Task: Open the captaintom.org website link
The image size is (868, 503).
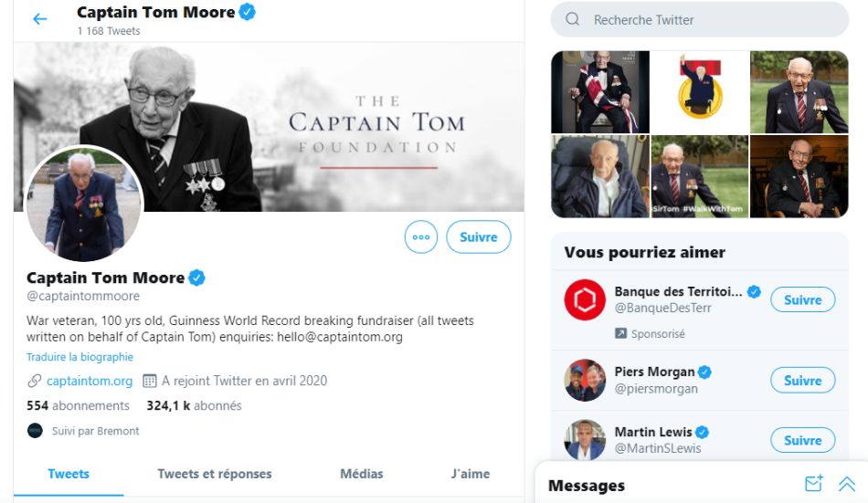Action: [x=90, y=381]
